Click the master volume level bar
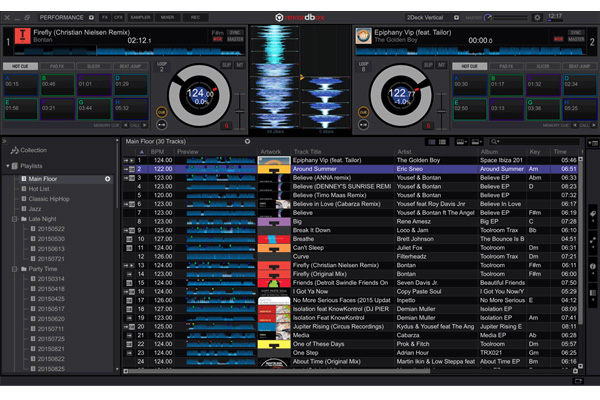Screen dimensions: 600x400 click(x=511, y=18)
